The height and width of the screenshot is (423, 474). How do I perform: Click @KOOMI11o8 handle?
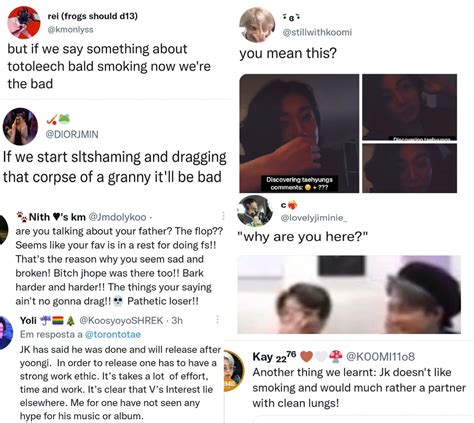(x=381, y=357)
